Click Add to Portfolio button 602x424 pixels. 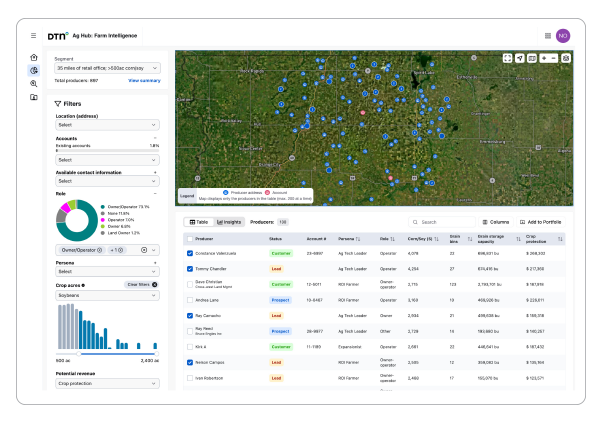(x=541, y=222)
